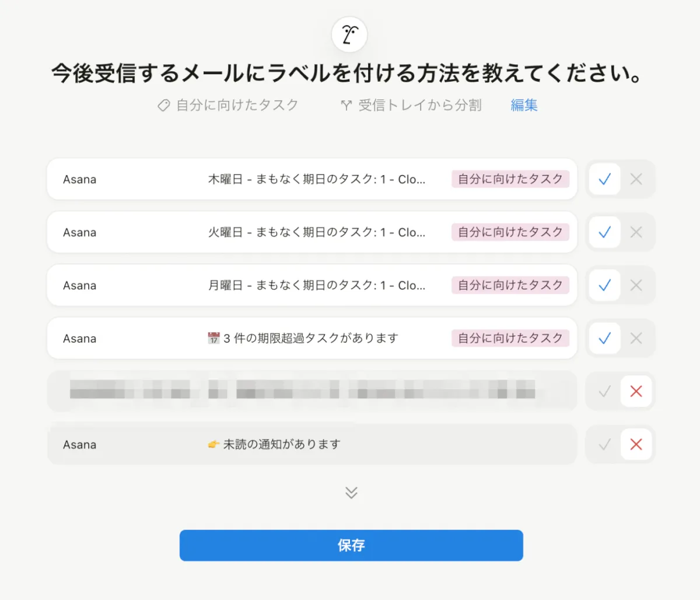Approve label for 木曜日 Asana email
The width and height of the screenshot is (700, 600).
click(604, 179)
